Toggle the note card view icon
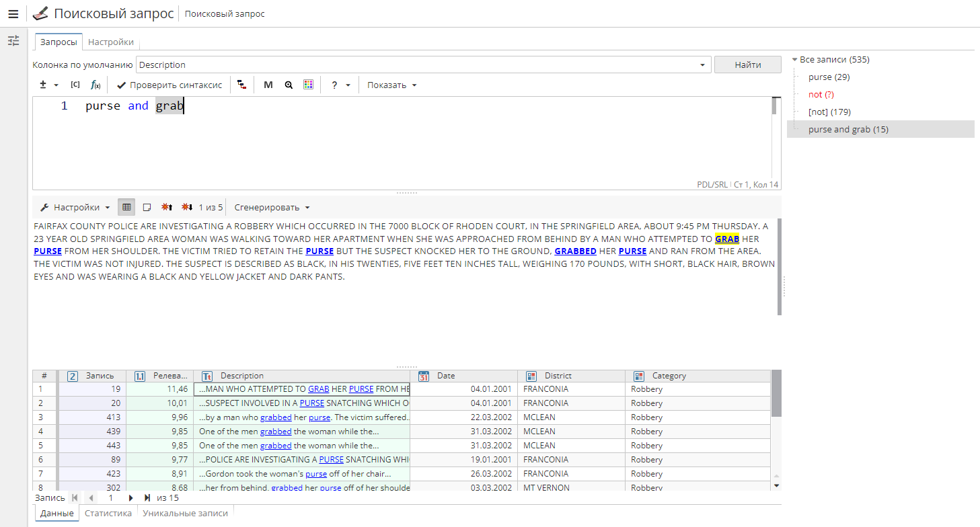The width and height of the screenshot is (980, 527). [x=147, y=207]
